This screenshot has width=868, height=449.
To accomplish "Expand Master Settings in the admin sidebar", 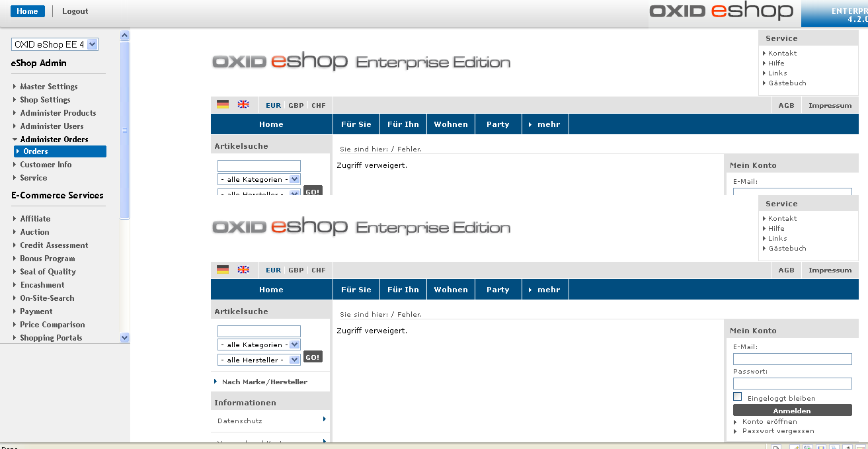I will pos(48,87).
